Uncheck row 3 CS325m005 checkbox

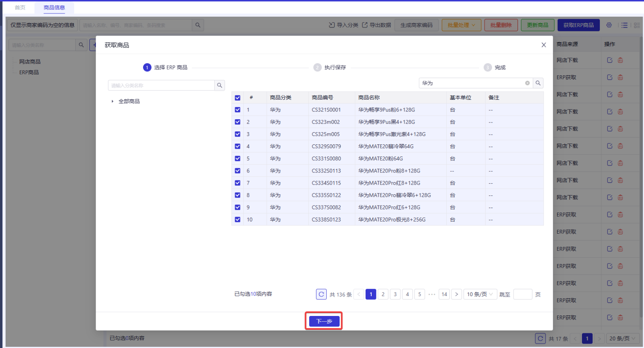tap(237, 134)
